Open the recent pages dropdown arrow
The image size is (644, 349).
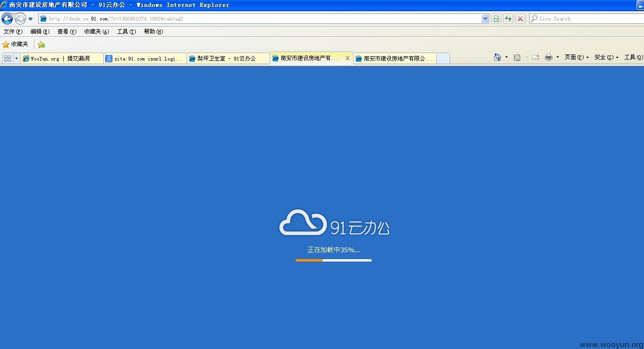click(31, 19)
